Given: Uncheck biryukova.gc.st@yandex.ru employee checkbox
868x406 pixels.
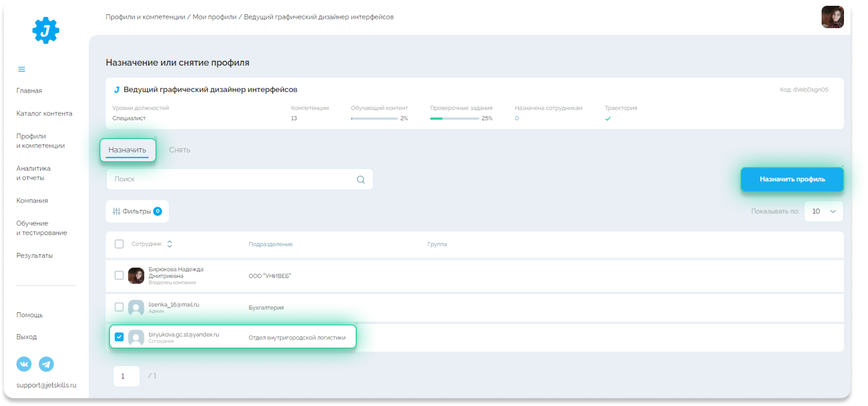Looking at the screenshot, I should [119, 337].
